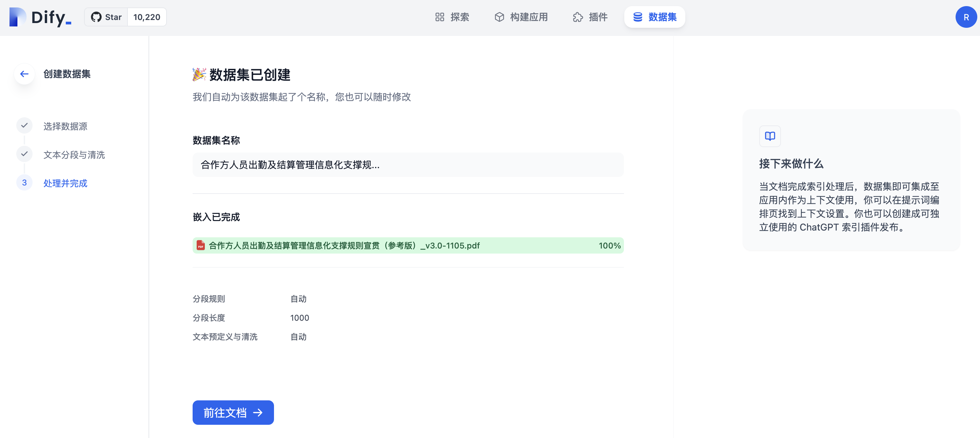This screenshot has width=980, height=438.
Task: Click the party popper emoji icon
Action: coord(199,75)
